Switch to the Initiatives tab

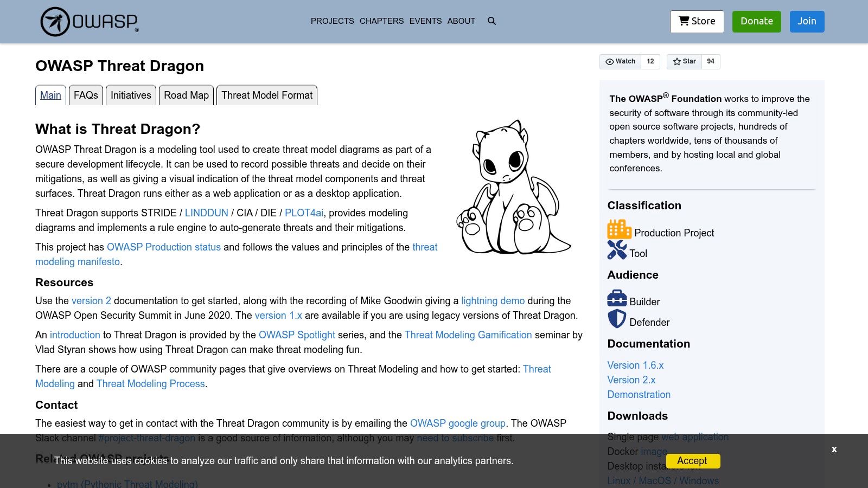131,95
